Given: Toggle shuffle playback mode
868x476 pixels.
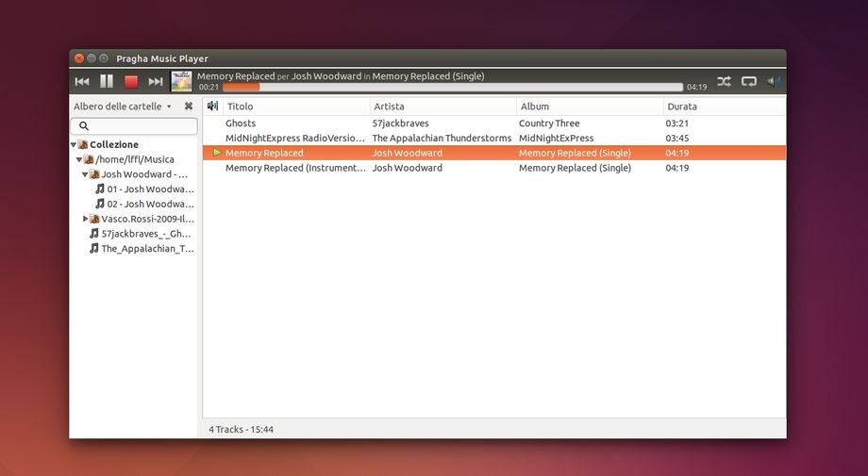Looking at the screenshot, I should coord(724,82).
